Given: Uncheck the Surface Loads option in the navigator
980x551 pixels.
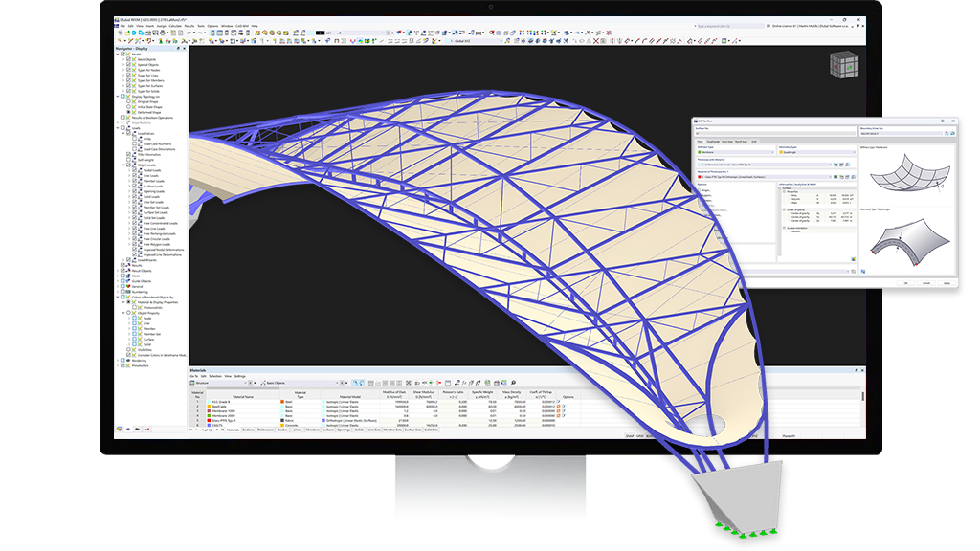Looking at the screenshot, I should point(133,186).
